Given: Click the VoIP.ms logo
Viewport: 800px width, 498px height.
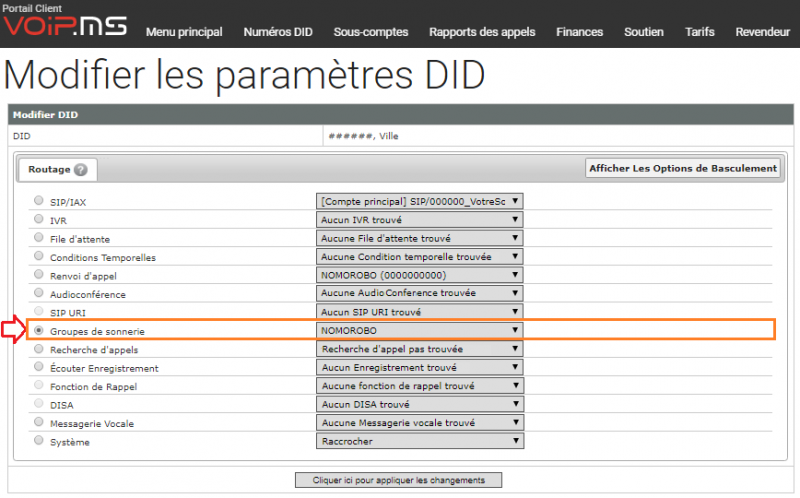Looking at the screenshot, I should click(x=65, y=25).
